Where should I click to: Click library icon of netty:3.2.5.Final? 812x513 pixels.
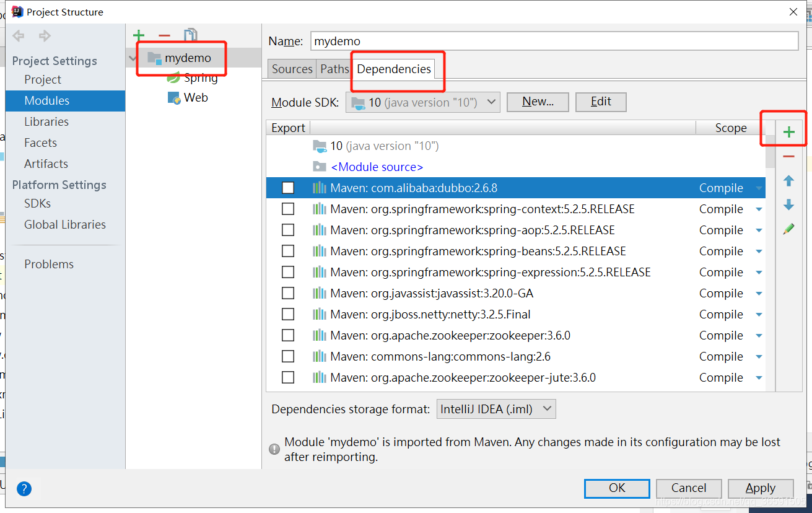tap(319, 314)
